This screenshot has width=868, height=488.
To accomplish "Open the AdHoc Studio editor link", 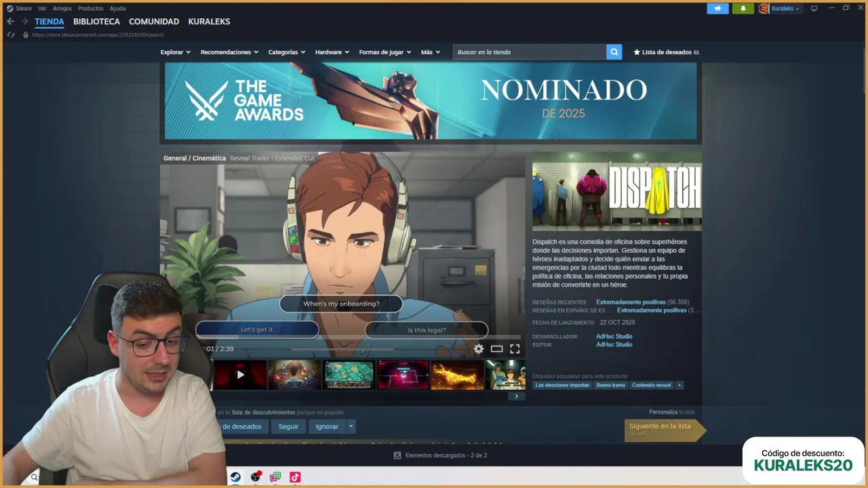I will [614, 344].
